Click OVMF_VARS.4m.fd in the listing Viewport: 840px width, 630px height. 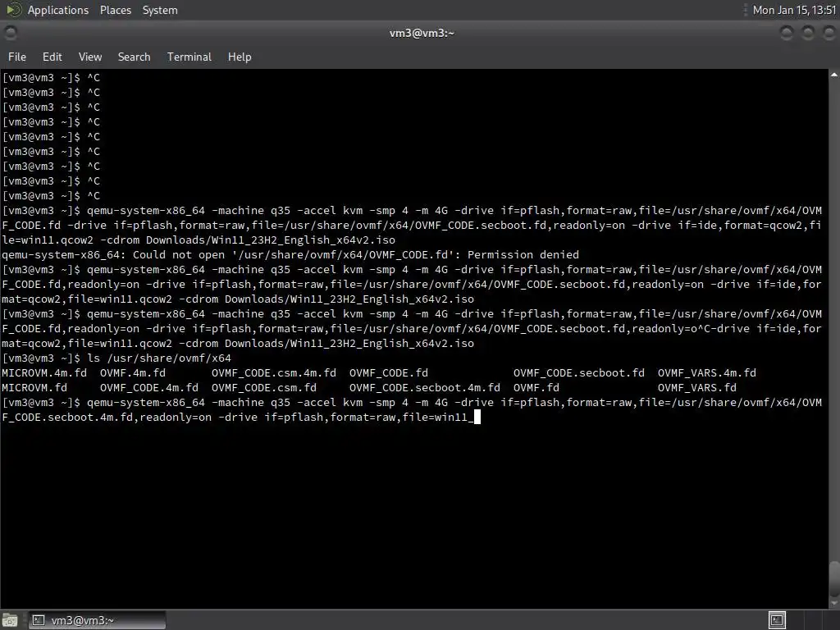pos(706,373)
